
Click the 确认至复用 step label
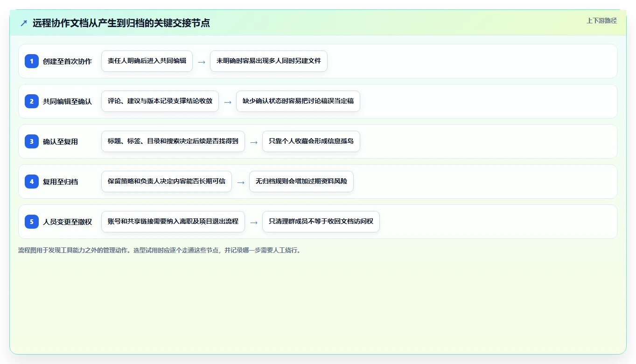60,141
